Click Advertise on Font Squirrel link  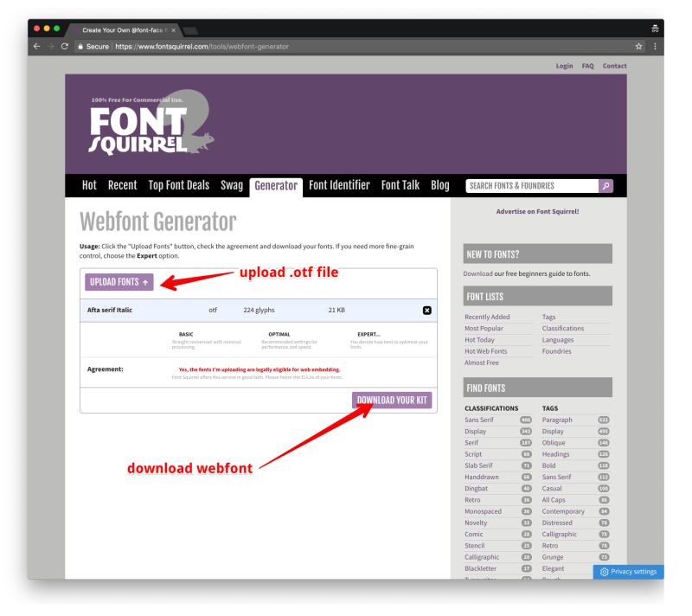coord(537,211)
